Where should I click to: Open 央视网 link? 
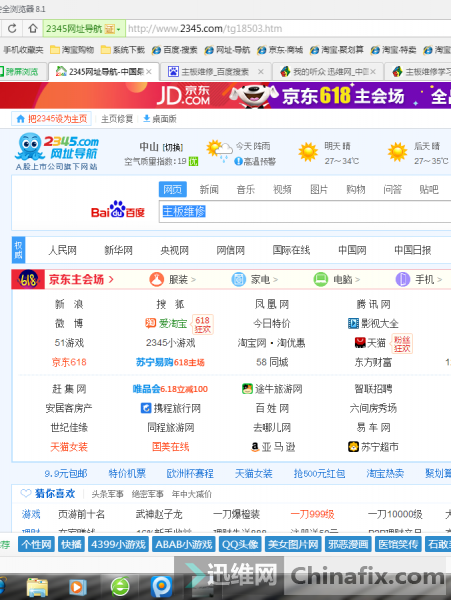(174, 250)
